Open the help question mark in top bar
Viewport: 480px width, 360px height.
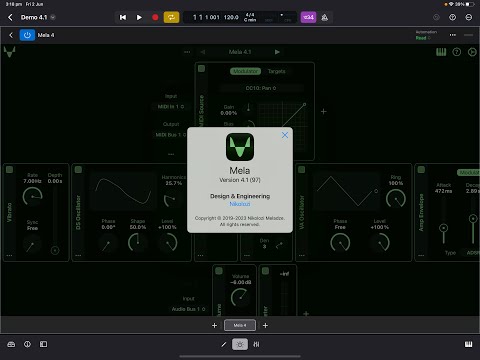coord(452,17)
